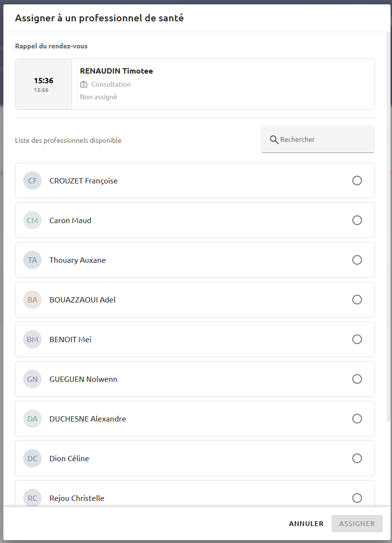
Task: Focus the Rechercher search field
Action: click(x=318, y=139)
